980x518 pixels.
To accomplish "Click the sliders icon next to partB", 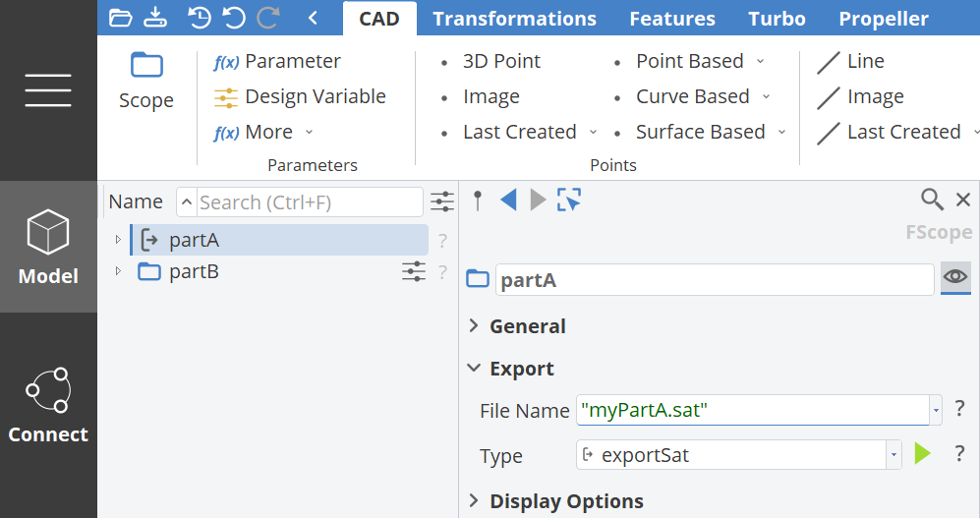I will click(x=414, y=271).
